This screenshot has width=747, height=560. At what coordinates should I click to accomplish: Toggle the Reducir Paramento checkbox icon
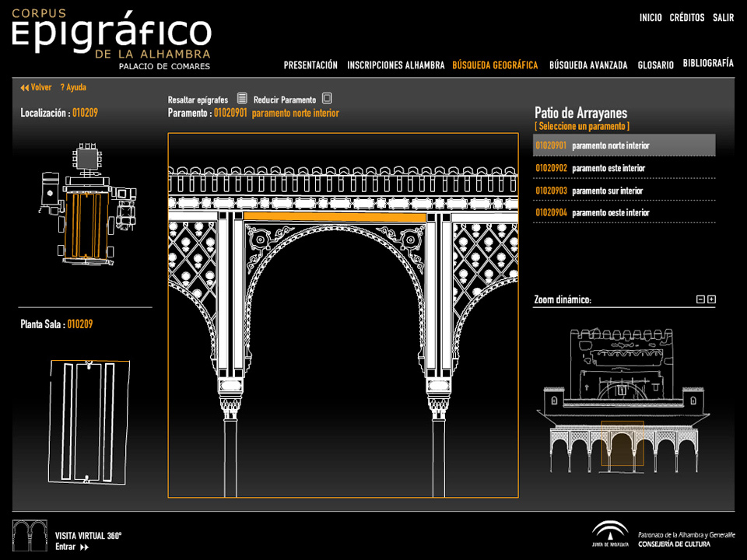(327, 99)
